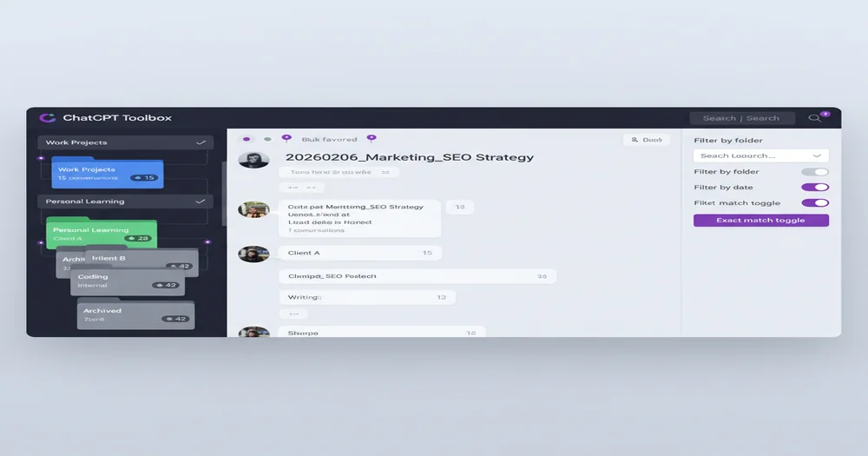Click the avatar next to Client A
This screenshot has height=456, width=868.
(253, 253)
